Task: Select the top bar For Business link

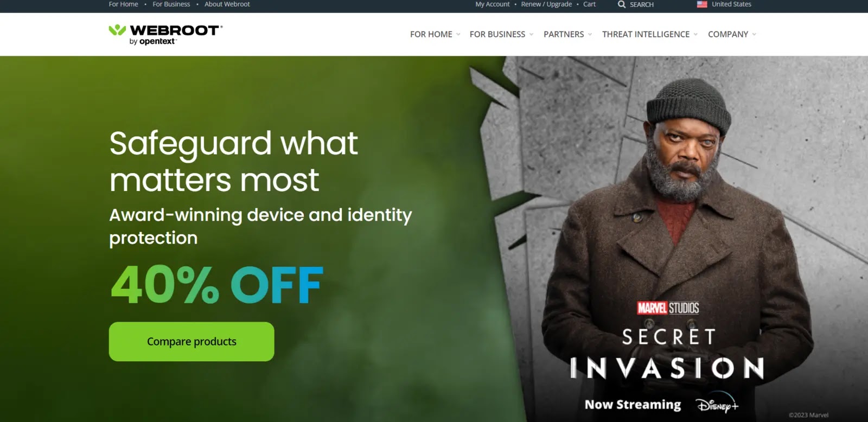Action: click(x=171, y=4)
